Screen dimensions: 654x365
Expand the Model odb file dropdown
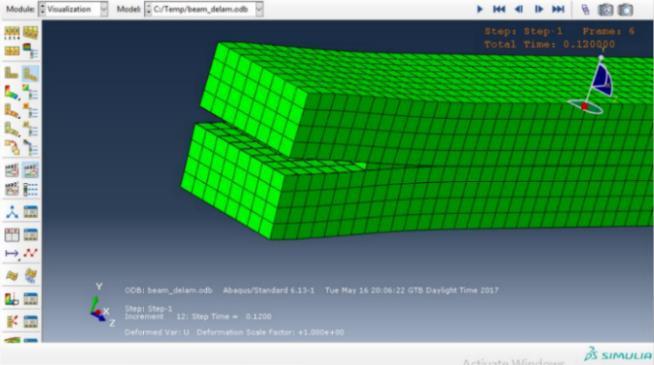(x=204, y=9)
